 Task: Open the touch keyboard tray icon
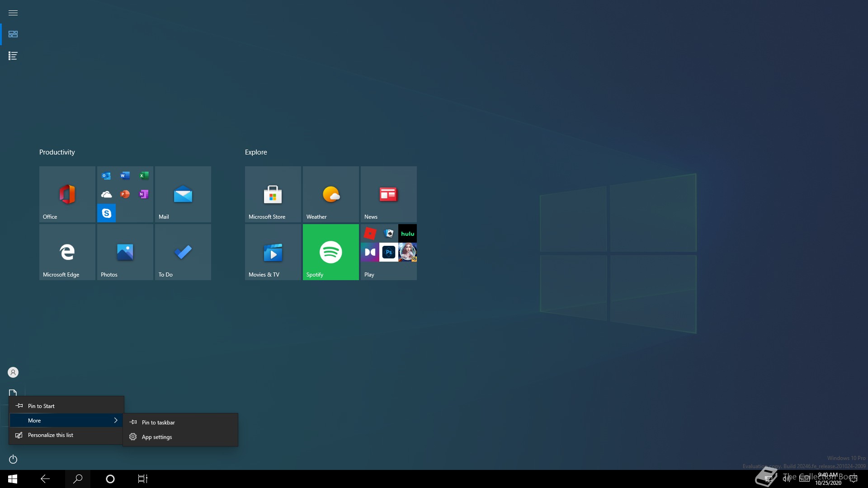tap(804, 479)
